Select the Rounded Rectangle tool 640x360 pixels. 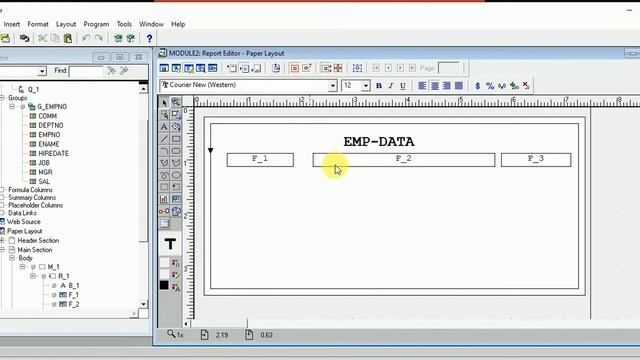click(176, 151)
